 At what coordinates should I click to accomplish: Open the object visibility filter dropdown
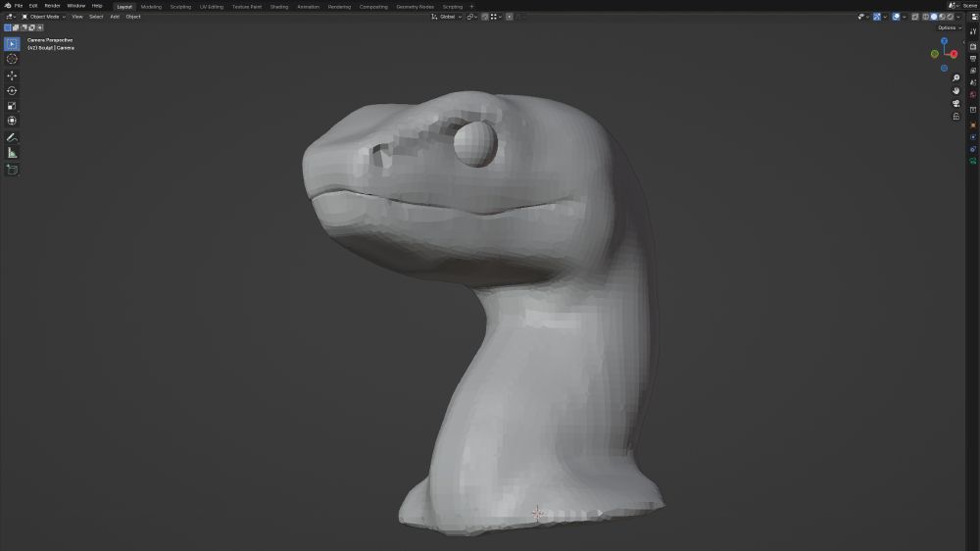(x=863, y=17)
